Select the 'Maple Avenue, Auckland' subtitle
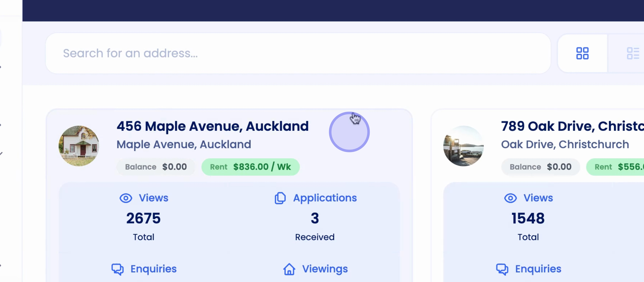 pyautogui.click(x=184, y=144)
